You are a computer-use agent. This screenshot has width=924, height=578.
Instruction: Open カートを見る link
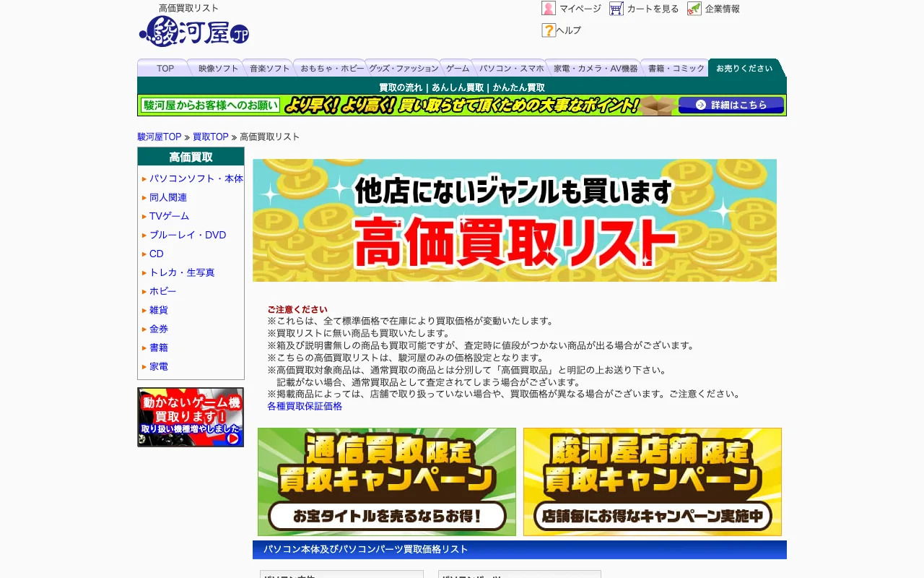[x=653, y=9]
